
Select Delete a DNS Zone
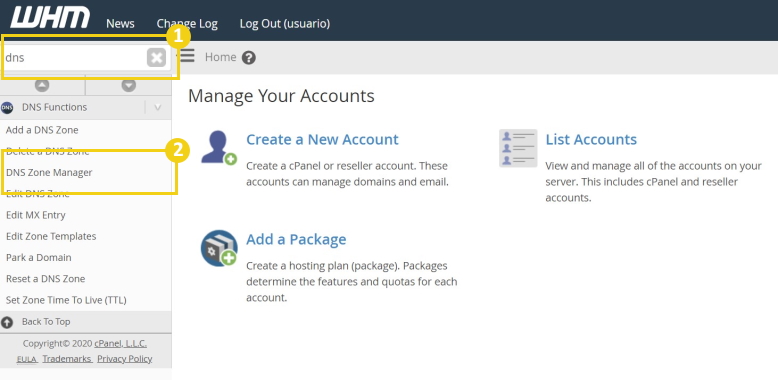pyautogui.click(x=48, y=151)
